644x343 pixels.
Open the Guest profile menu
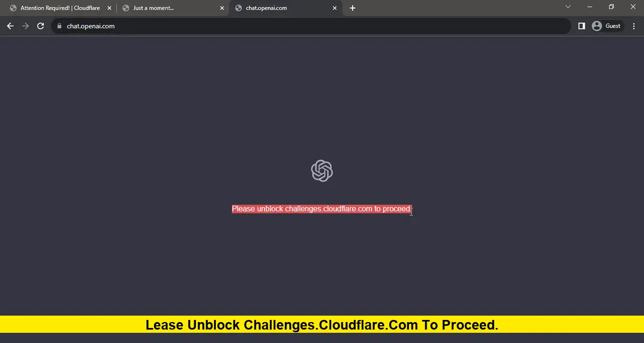pos(608,26)
